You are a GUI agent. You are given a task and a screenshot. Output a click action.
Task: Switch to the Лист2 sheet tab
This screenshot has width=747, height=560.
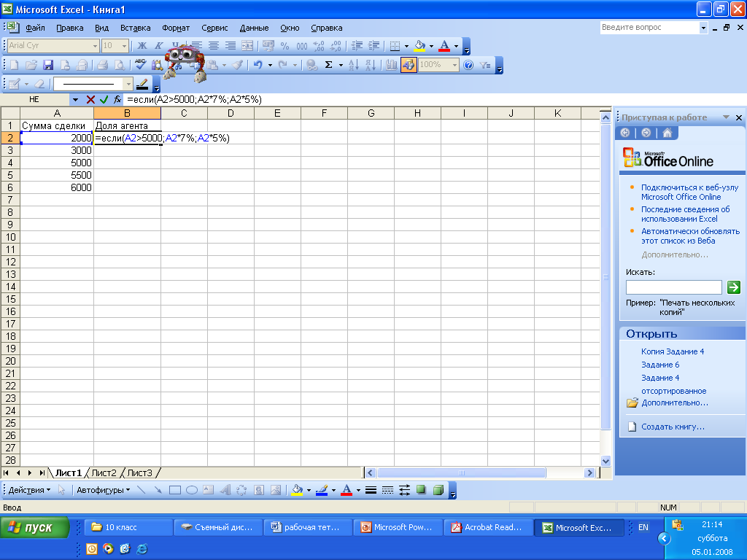click(x=104, y=472)
